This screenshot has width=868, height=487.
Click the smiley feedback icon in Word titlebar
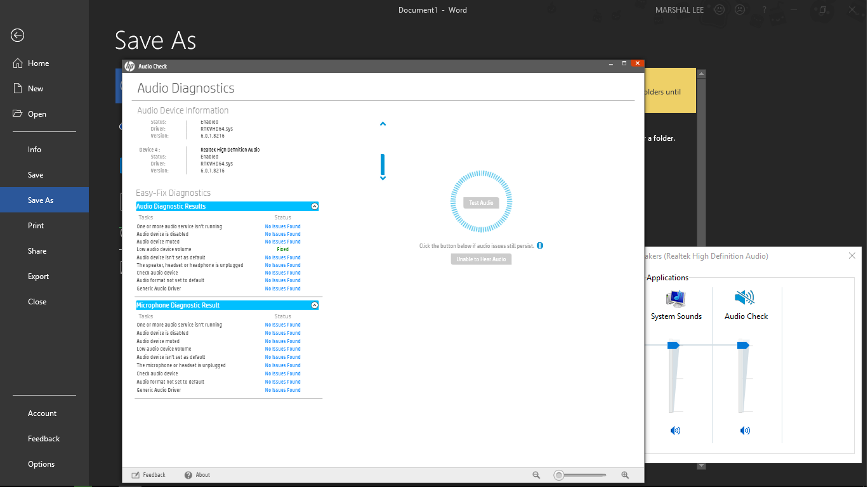click(719, 10)
